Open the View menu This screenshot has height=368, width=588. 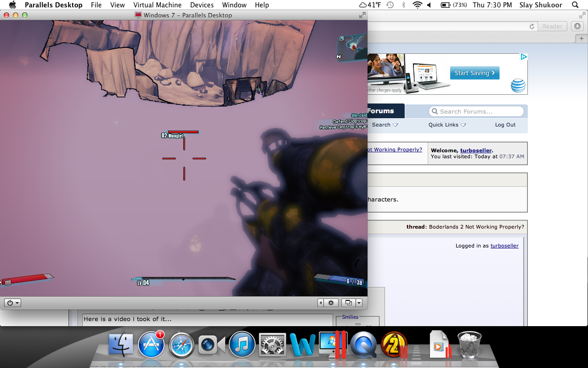pyautogui.click(x=118, y=5)
